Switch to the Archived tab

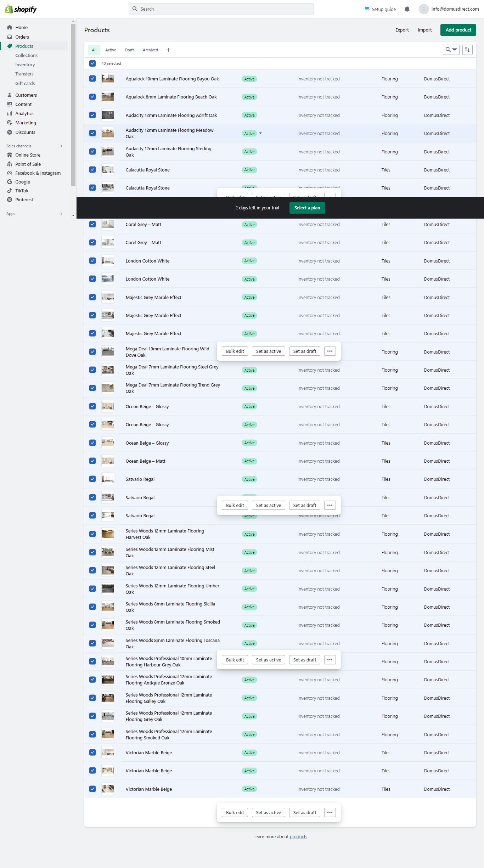[150, 50]
